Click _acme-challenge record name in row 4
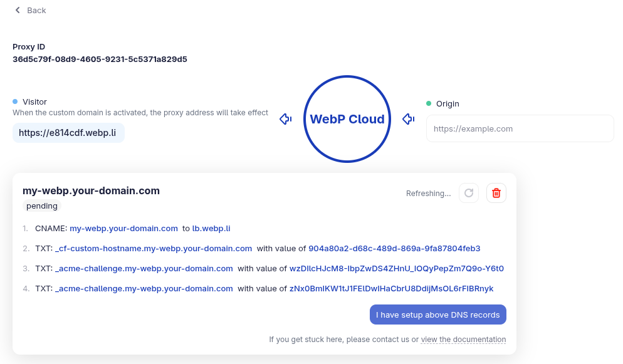623x364 pixels. (x=144, y=289)
